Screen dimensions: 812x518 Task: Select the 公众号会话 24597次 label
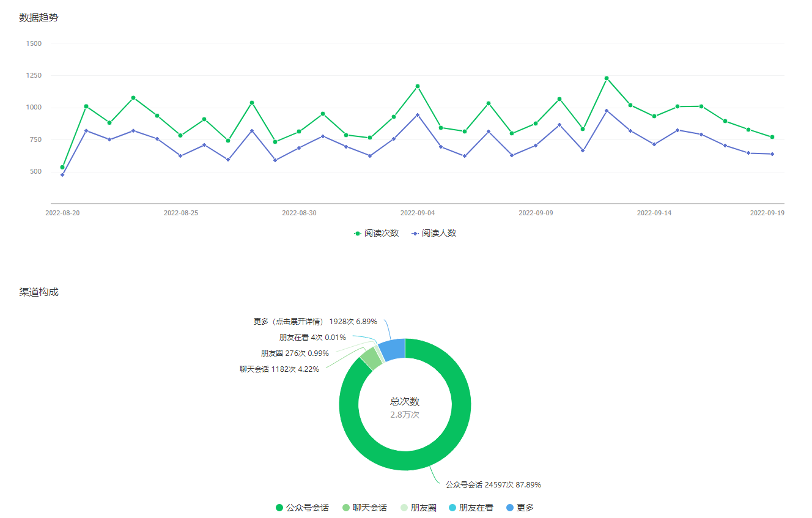click(493, 484)
